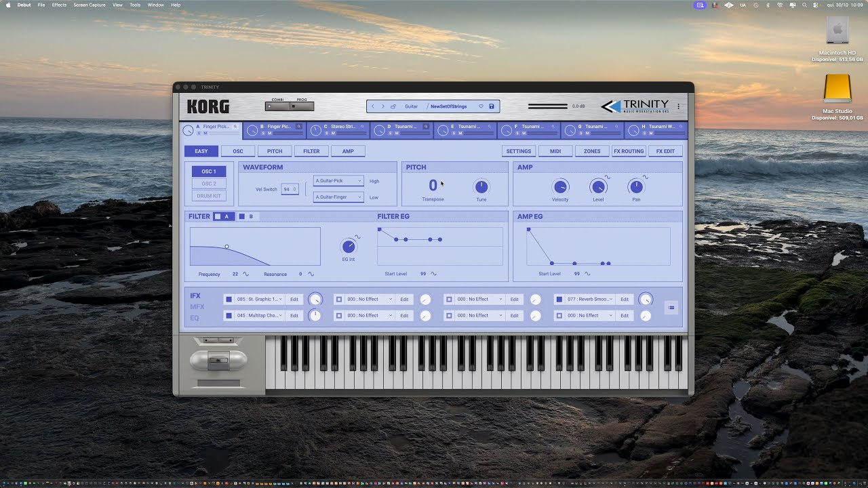Viewport: 868px width, 488px height.
Task: Open the 077 Reverb Smooth effect dropdown
Action: (589, 299)
